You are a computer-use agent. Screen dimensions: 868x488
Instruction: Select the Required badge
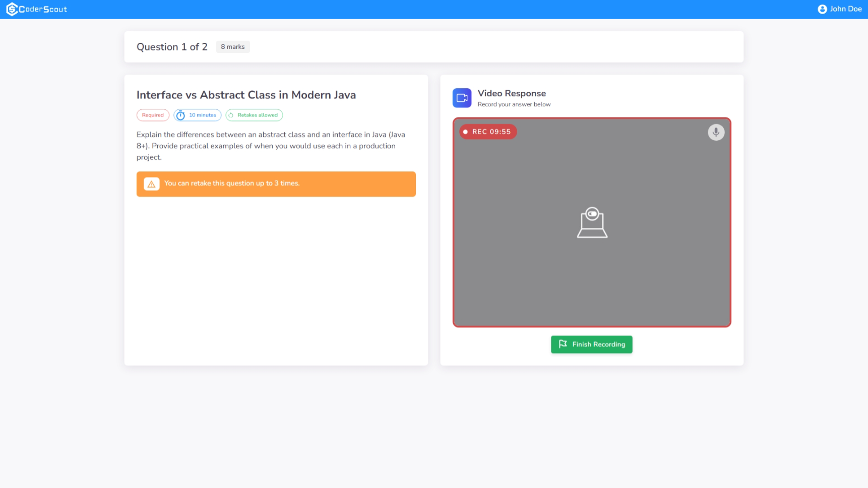(153, 115)
